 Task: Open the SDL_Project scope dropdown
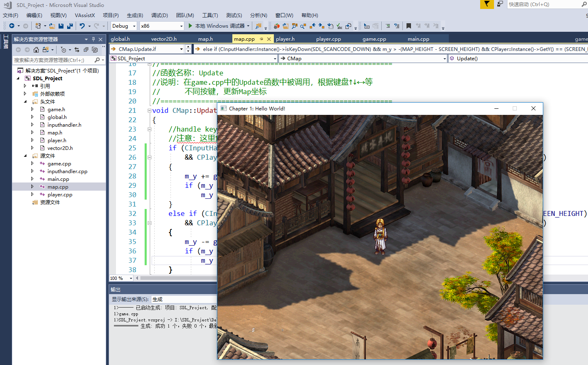(194, 59)
